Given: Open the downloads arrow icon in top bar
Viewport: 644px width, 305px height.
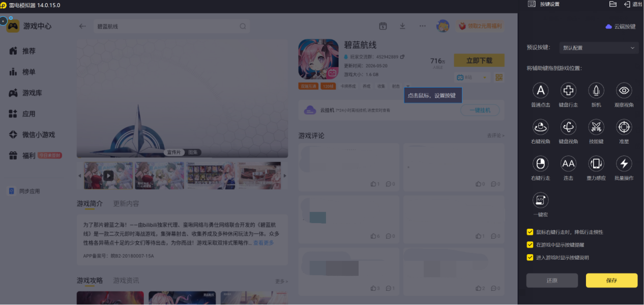Looking at the screenshot, I should coord(402,26).
